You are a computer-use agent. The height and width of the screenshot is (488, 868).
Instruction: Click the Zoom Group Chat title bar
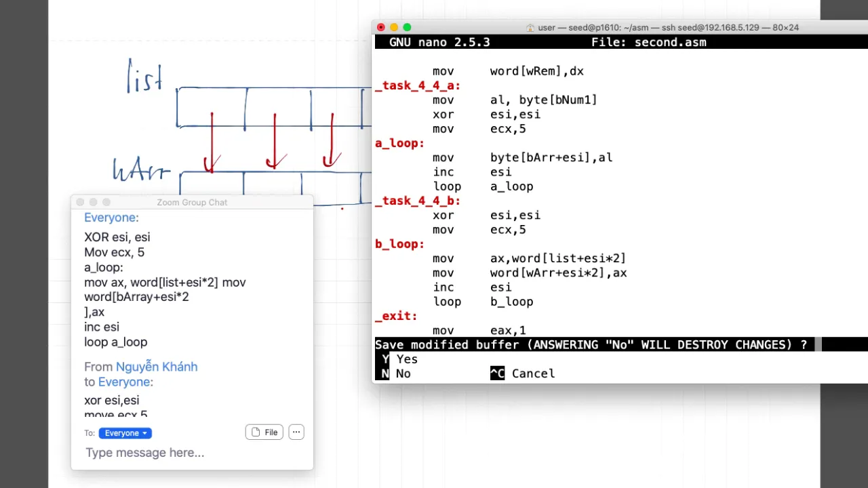click(x=192, y=202)
